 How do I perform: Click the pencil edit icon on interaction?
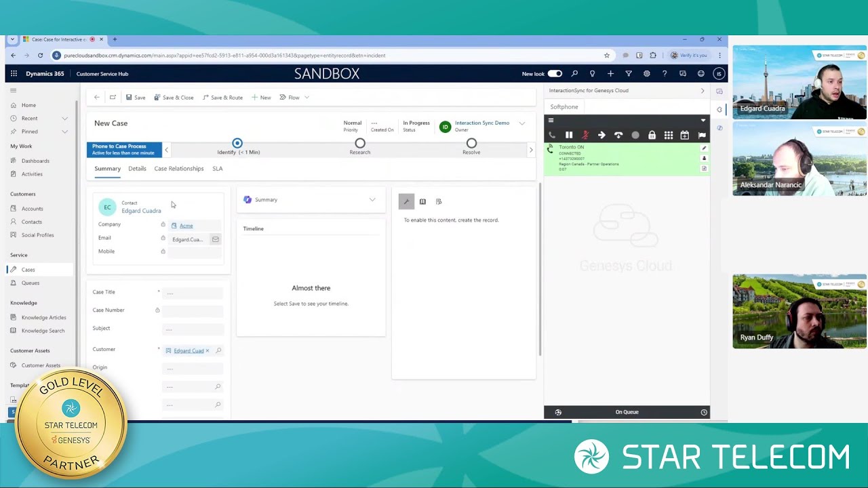(x=704, y=148)
